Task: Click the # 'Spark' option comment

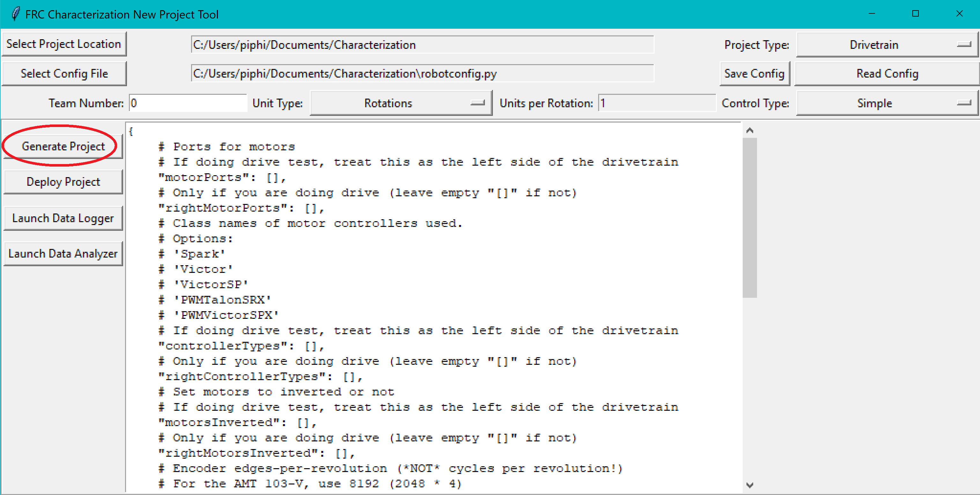Action: [192, 254]
